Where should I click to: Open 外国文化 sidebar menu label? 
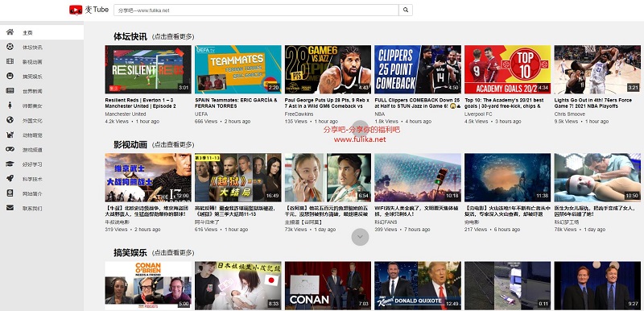[x=32, y=121]
